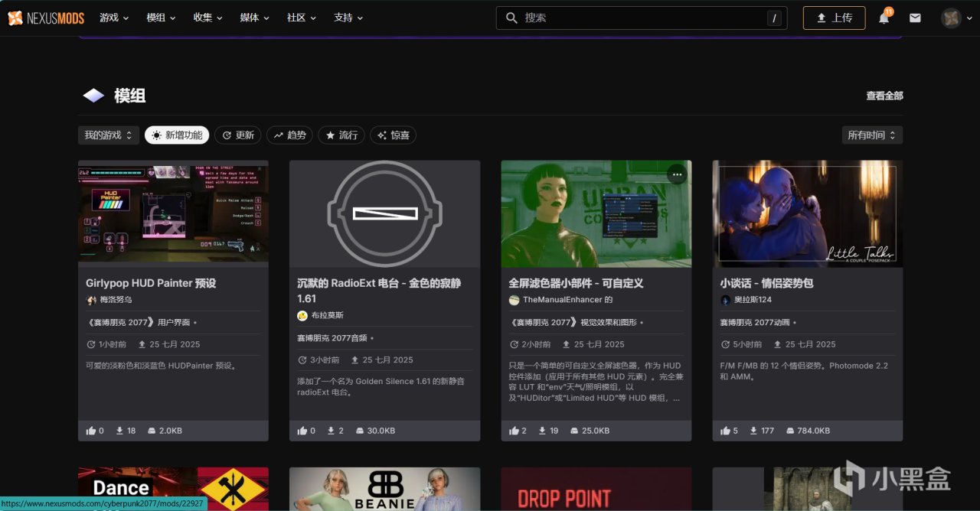Open 小谈话 - 情侣姿势包 mod title
980x511 pixels.
tap(766, 283)
